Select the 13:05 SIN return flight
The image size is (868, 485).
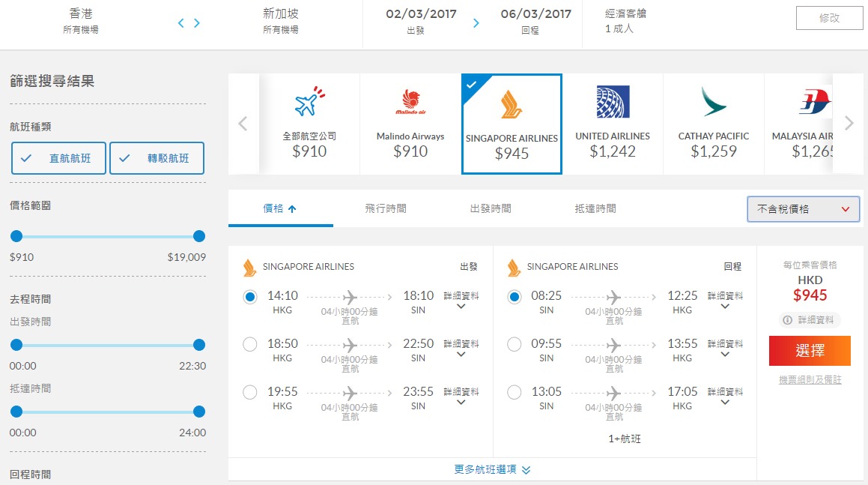click(515, 393)
